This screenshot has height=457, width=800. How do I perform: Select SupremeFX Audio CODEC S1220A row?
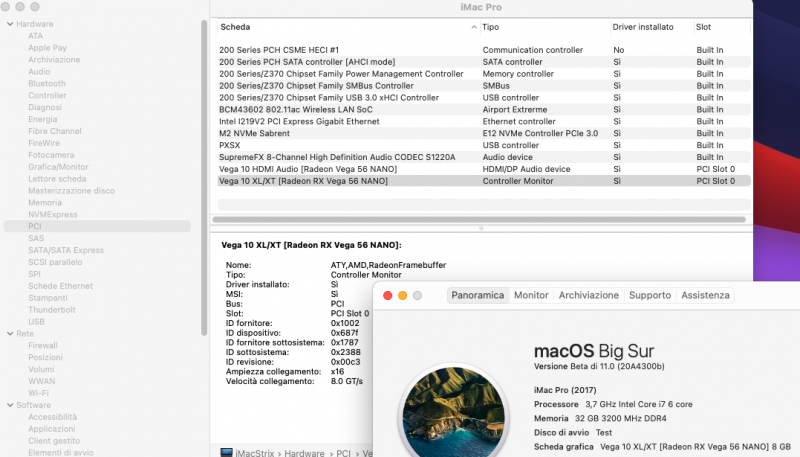(x=484, y=157)
